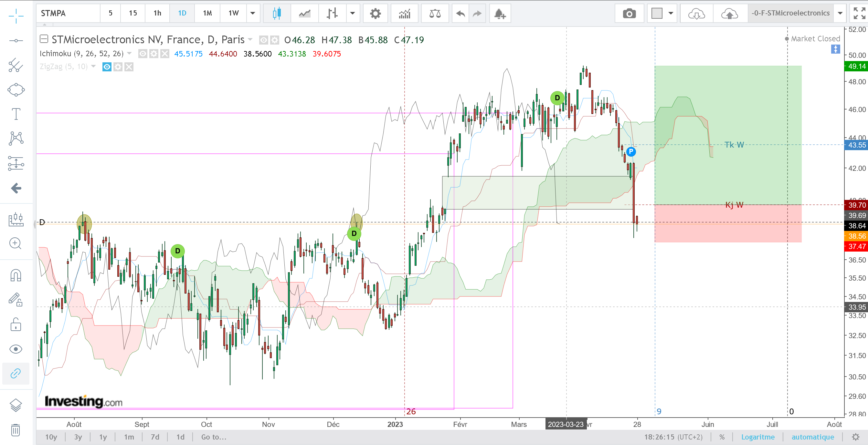Open chart style dropdown arrow
Viewport: 868px width, 445px height.
[353, 14]
